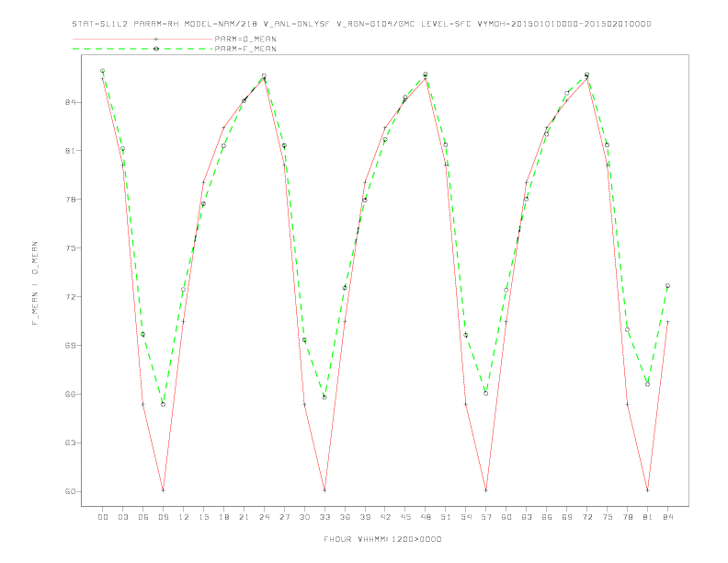
Task: Select the PARM=F_MEAN legend label
Action: click(245, 49)
